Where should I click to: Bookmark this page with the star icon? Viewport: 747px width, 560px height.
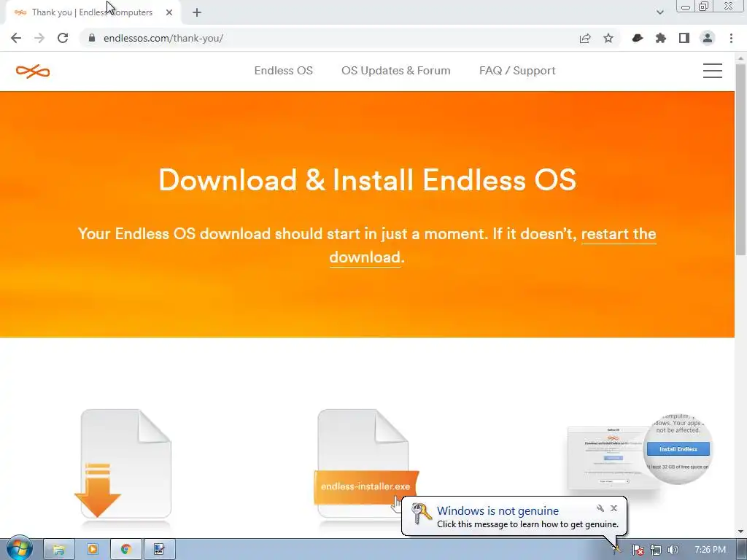coord(608,38)
